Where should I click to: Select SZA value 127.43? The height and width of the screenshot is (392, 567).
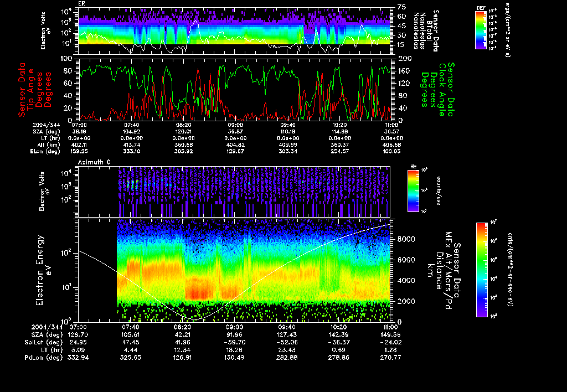point(287,335)
